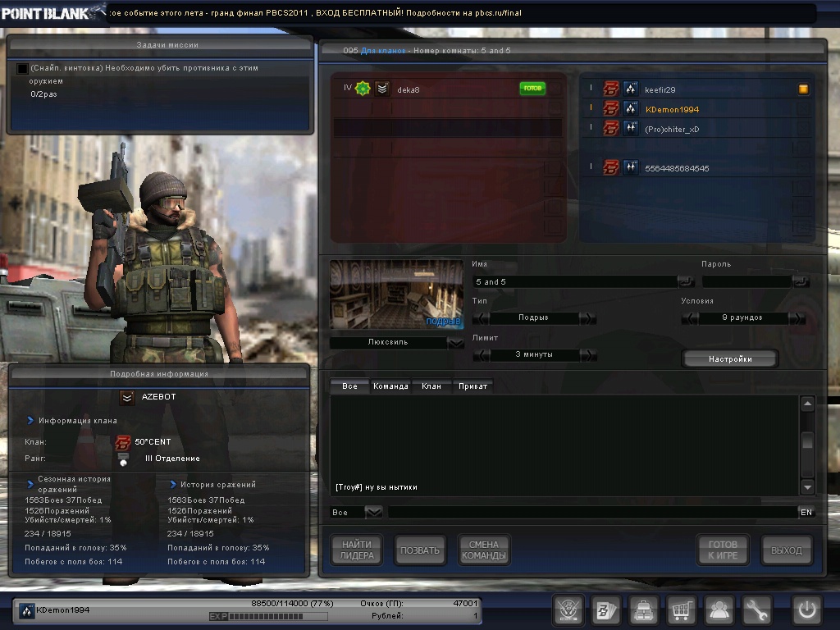Click the НАЙТИ ЛИДЕРА button
Image resolution: width=840 pixels, height=630 pixels.
(x=357, y=550)
